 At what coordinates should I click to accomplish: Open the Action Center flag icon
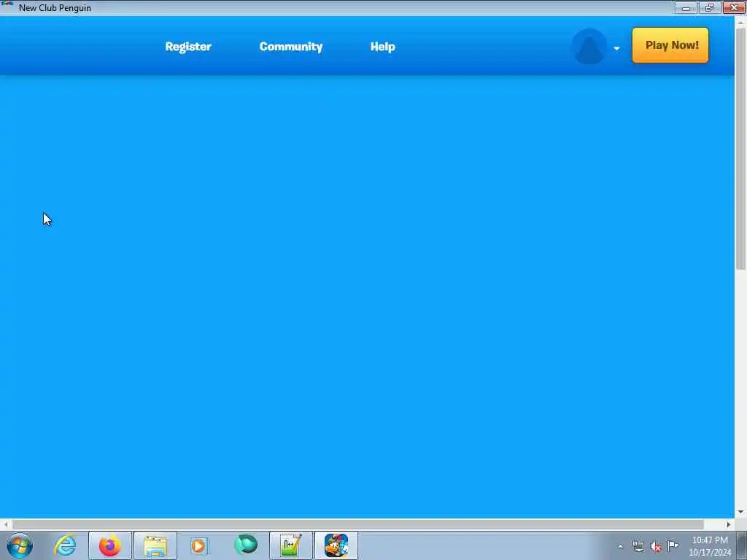point(673,545)
